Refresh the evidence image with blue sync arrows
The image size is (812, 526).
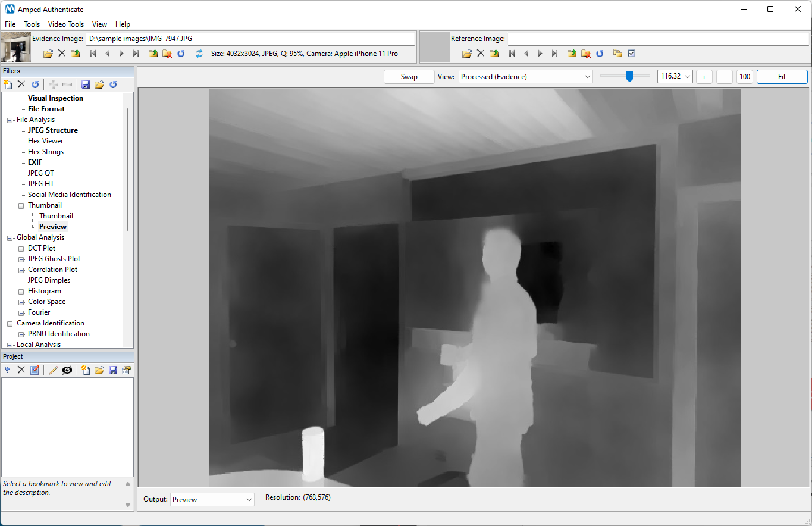pyautogui.click(x=197, y=53)
